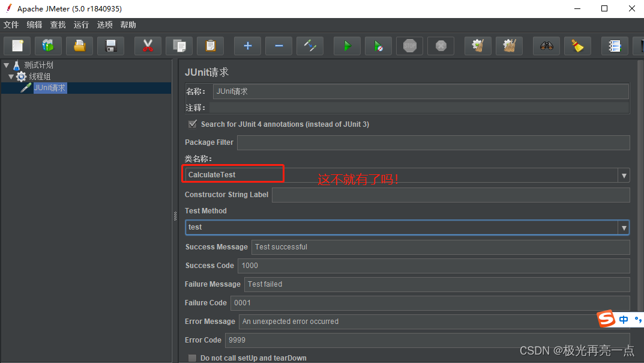The image size is (644, 363).
Task: Click the Shutdown test icon
Action: coord(441,46)
